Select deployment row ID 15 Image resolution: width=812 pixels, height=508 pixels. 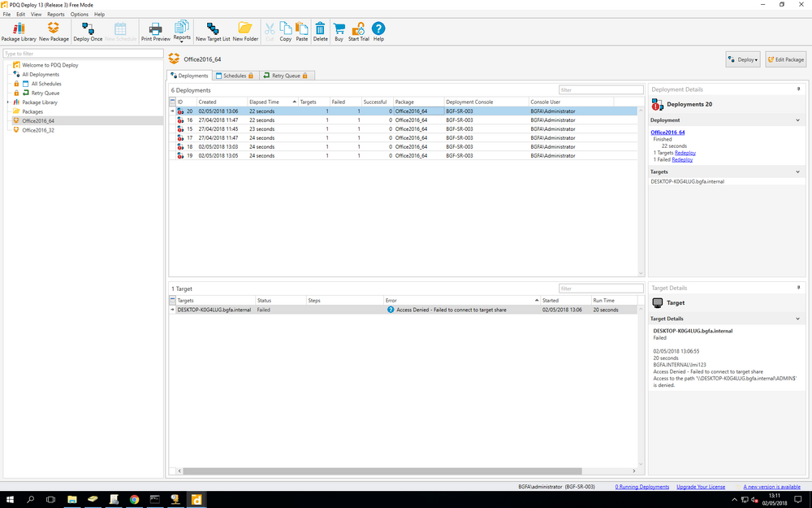click(404, 129)
